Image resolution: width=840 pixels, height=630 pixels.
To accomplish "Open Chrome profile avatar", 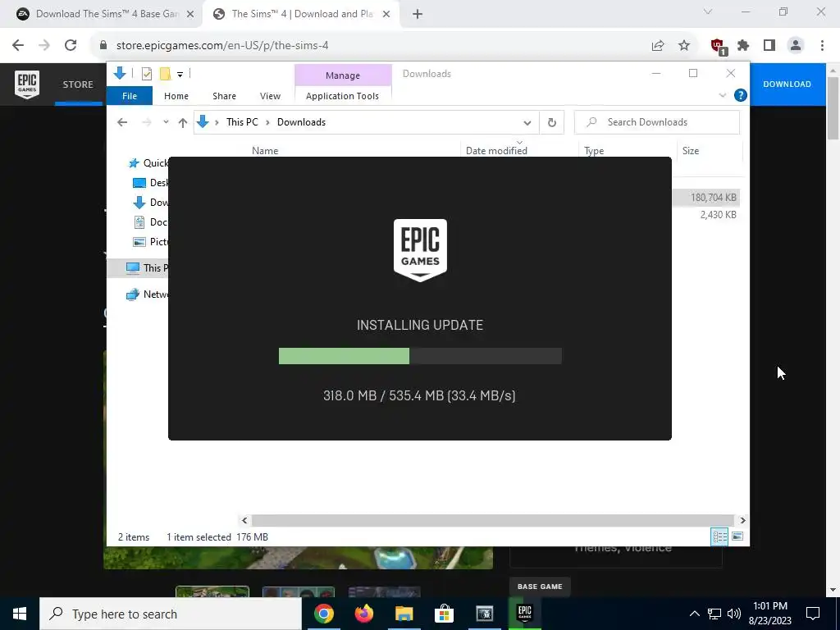I will pos(796,46).
